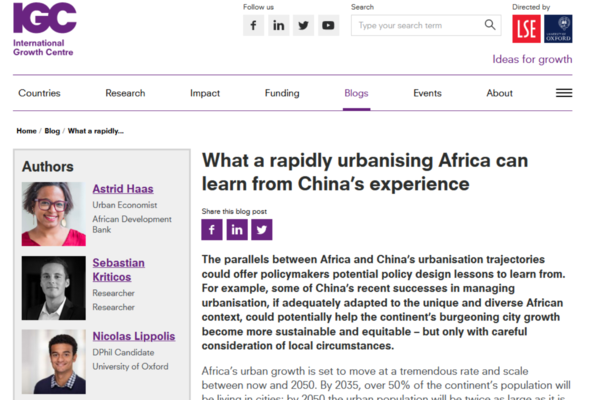Viewport: 600px width, 400px height.
Task: Click the "Ideas for growth" tagline
Action: coord(532,59)
